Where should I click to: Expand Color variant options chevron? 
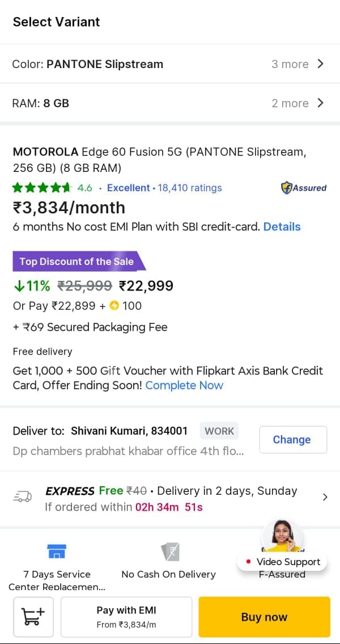click(321, 64)
